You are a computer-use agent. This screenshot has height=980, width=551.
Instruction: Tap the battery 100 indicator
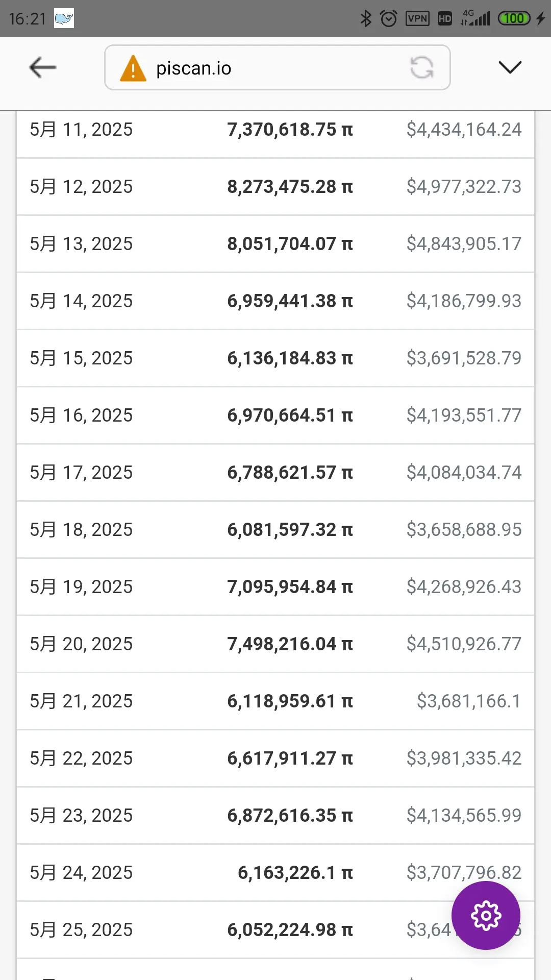pyautogui.click(x=514, y=19)
